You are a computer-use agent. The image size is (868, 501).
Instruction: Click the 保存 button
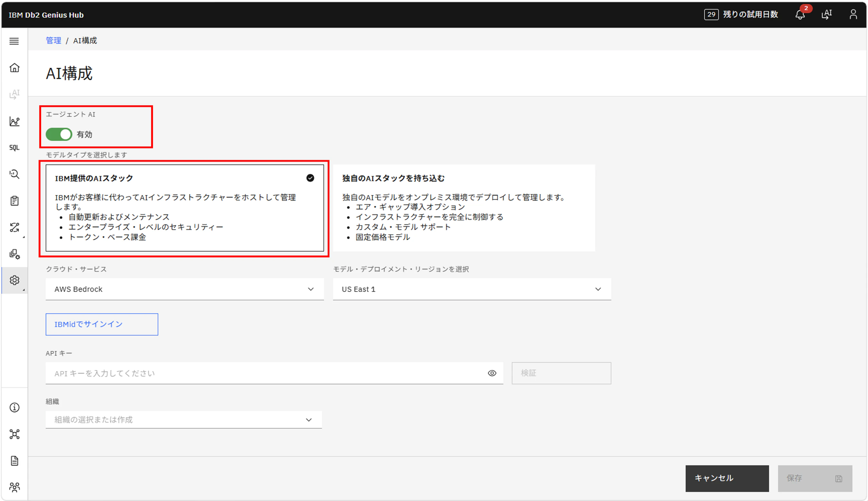[x=815, y=478]
